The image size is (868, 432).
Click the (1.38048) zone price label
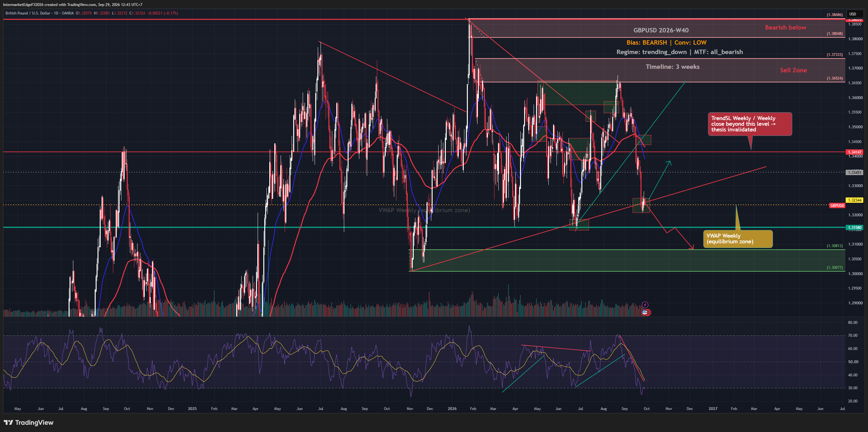pos(834,34)
